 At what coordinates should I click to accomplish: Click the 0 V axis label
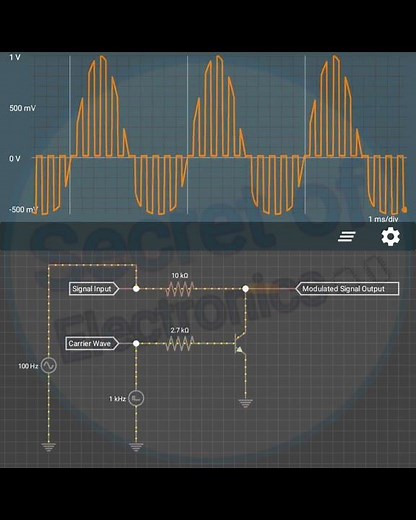pyautogui.click(x=15, y=159)
